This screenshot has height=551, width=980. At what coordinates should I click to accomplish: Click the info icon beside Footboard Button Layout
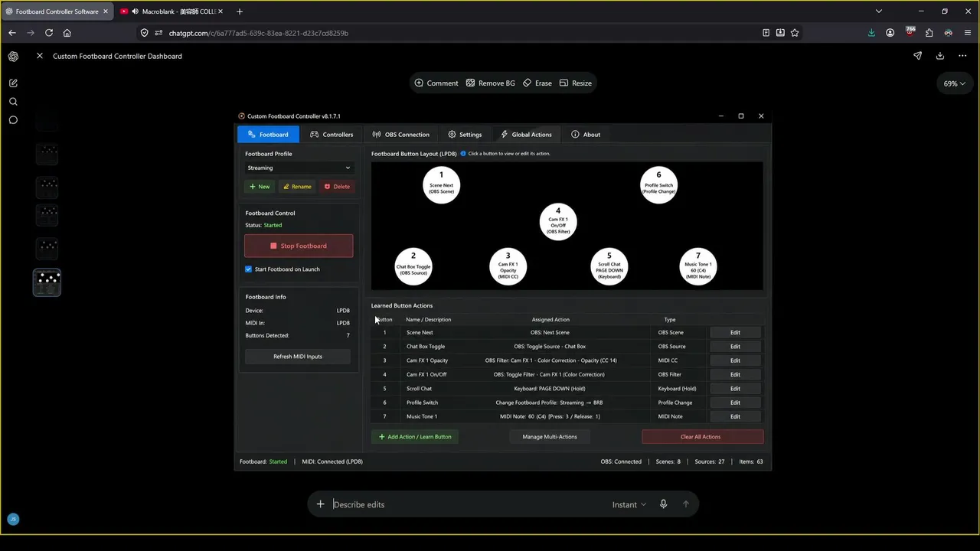463,154
